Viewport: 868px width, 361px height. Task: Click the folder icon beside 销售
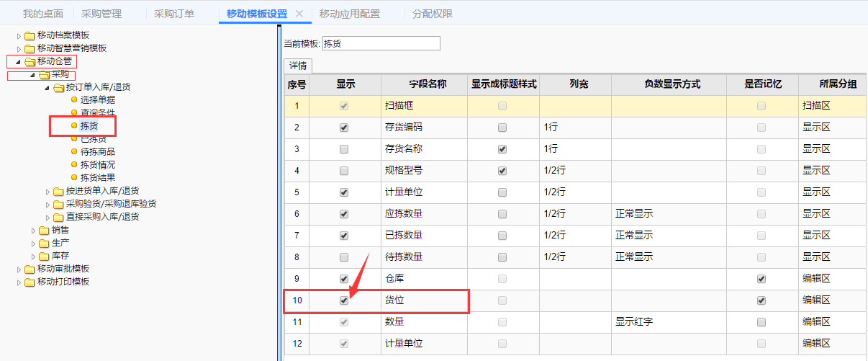(x=44, y=230)
